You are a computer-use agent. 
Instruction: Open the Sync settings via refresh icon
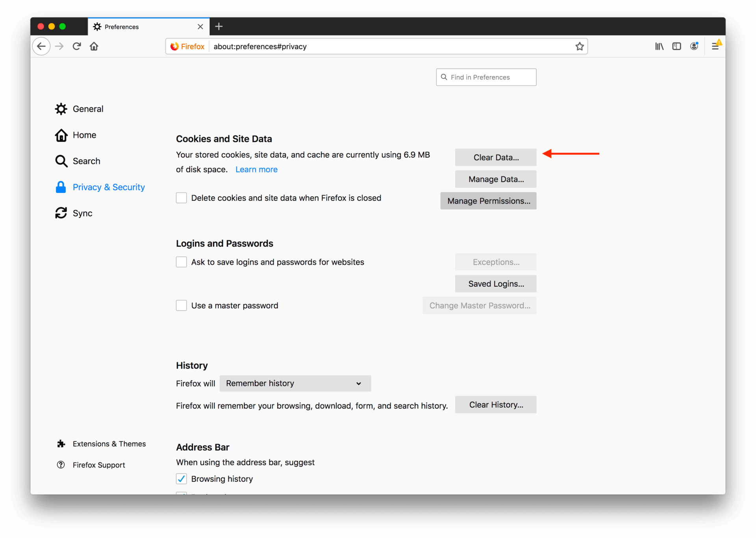[61, 213]
